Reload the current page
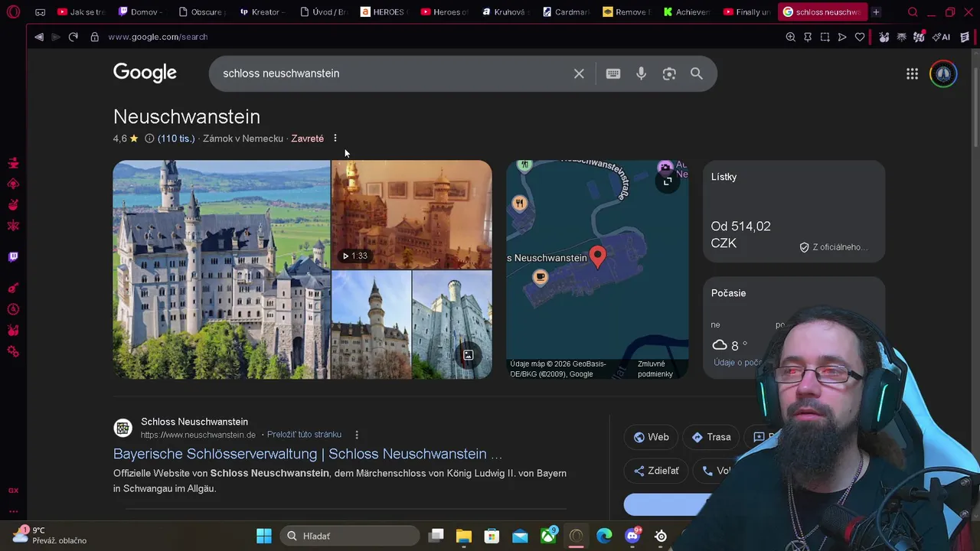This screenshot has width=980, height=551. point(73,37)
